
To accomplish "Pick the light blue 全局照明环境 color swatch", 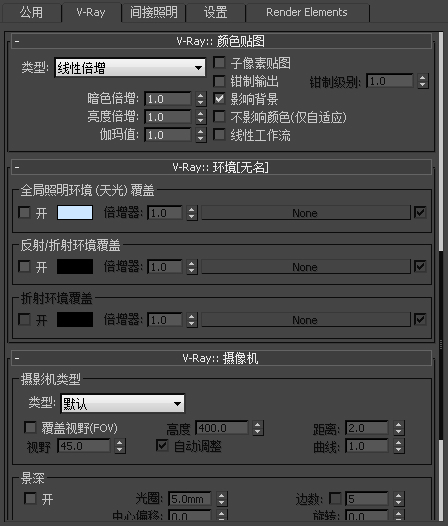I will coord(75,213).
